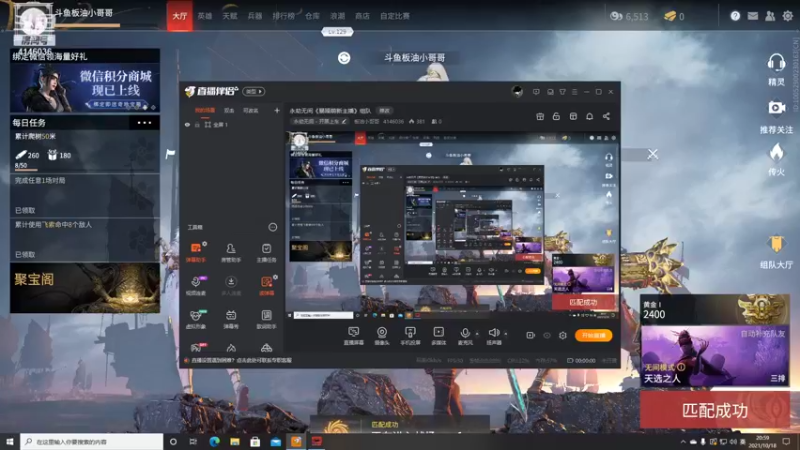
Task: Click the refresh icon beside 斗鱼板油小哥哥
Action: point(344,58)
